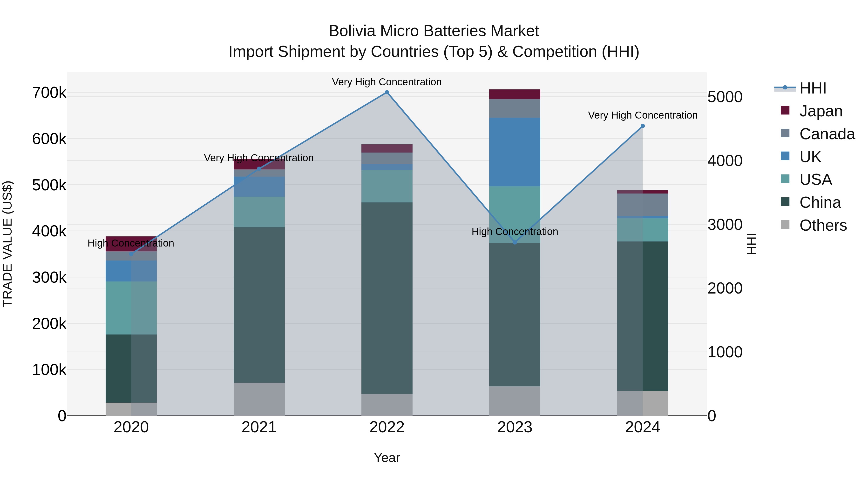Click the Japan maroon legend swatch
868x488 pixels.
click(785, 110)
